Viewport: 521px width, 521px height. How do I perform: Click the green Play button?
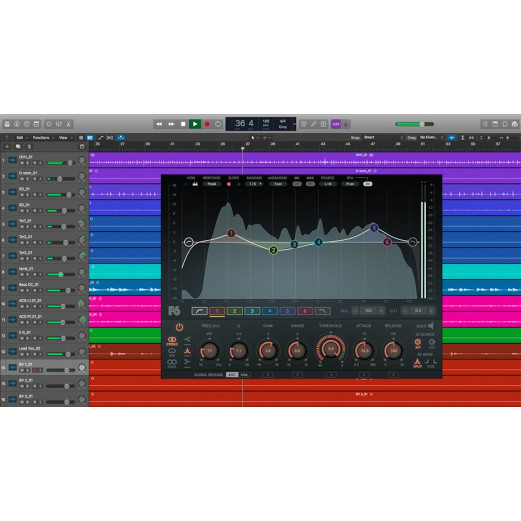[x=195, y=124]
